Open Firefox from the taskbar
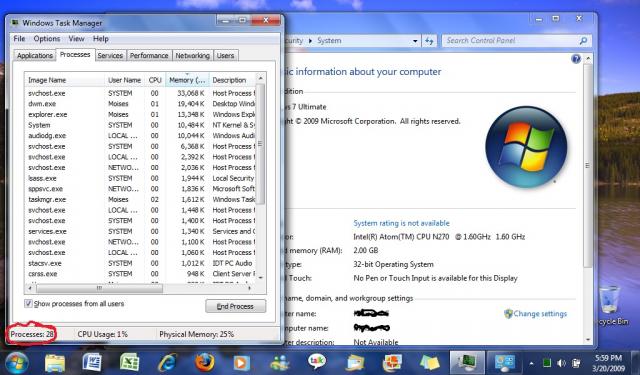Screen dimensions: 640x375 click(x=204, y=362)
